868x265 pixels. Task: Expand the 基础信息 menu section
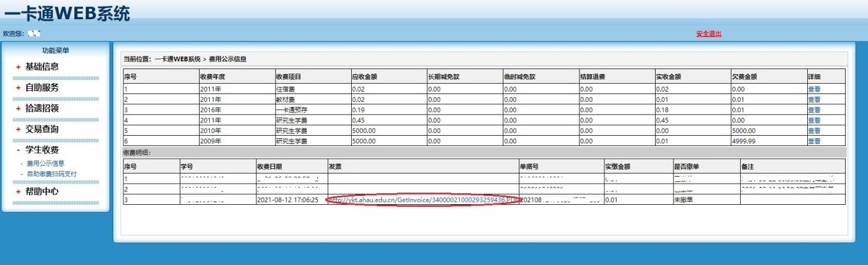[x=42, y=67]
